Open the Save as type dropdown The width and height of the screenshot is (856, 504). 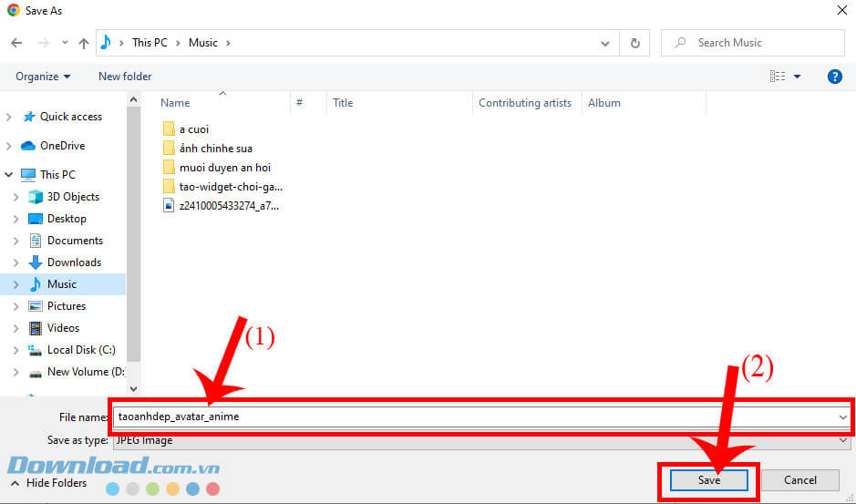click(x=843, y=440)
